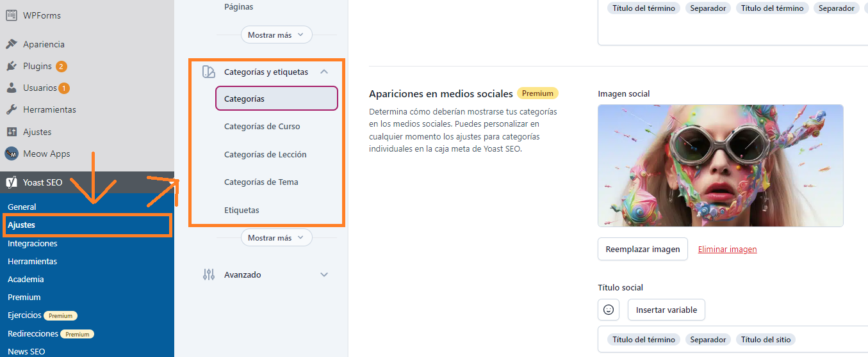Click Apariciones en medios sociales heading
This screenshot has width=868, height=357.
[x=441, y=93]
